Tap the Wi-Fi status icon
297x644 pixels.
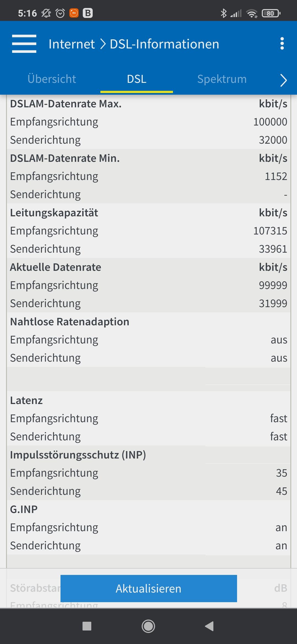click(252, 13)
